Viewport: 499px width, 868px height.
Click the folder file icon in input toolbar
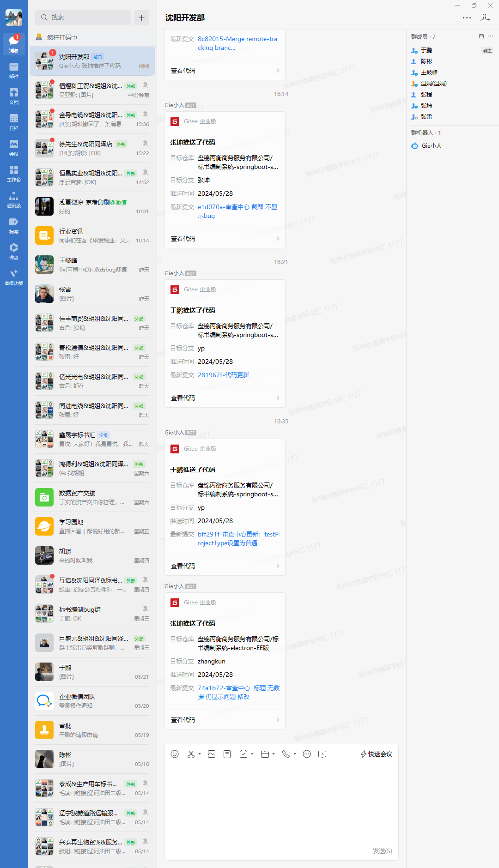pyautogui.click(x=265, y=754)
